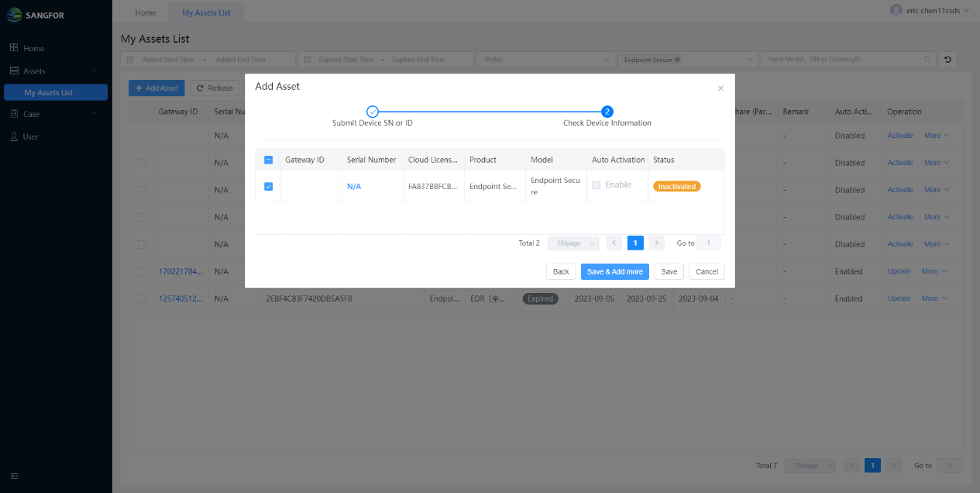Toggle the select-all checkbox in dialog
The image size is (980, 493).
click(x=268, y=160)
